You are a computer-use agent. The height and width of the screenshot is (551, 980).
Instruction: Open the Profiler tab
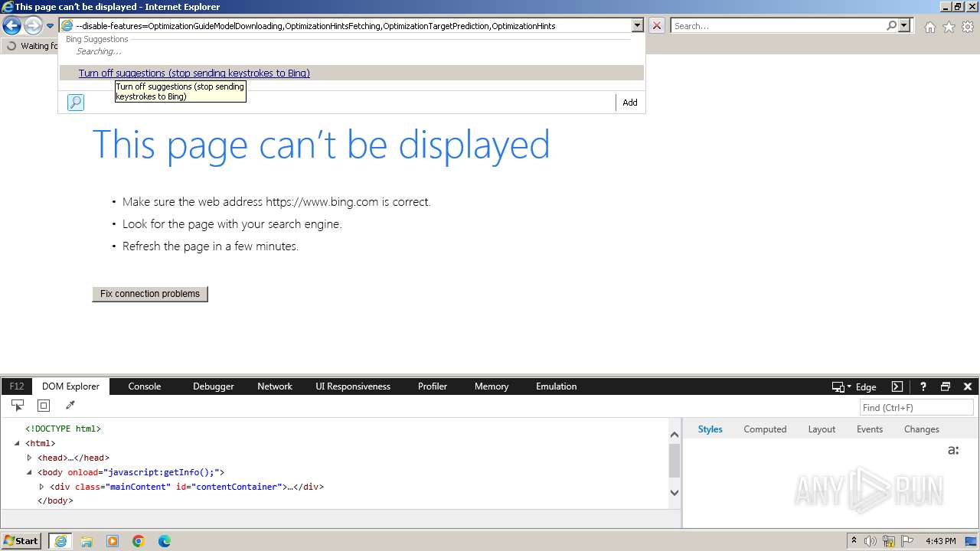(433, 386)
